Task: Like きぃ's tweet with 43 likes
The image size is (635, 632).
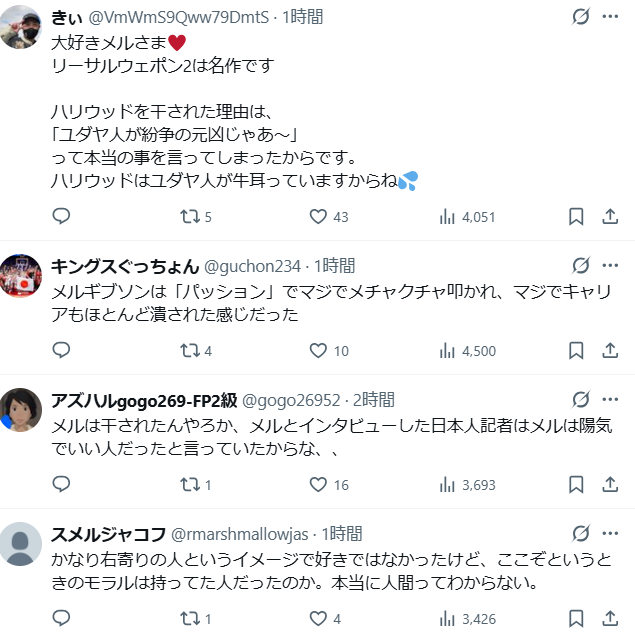Action: tap(319, 216)
